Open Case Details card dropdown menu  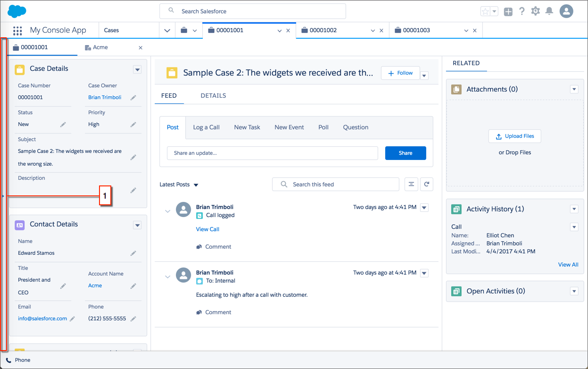click(x=137, y=69)
